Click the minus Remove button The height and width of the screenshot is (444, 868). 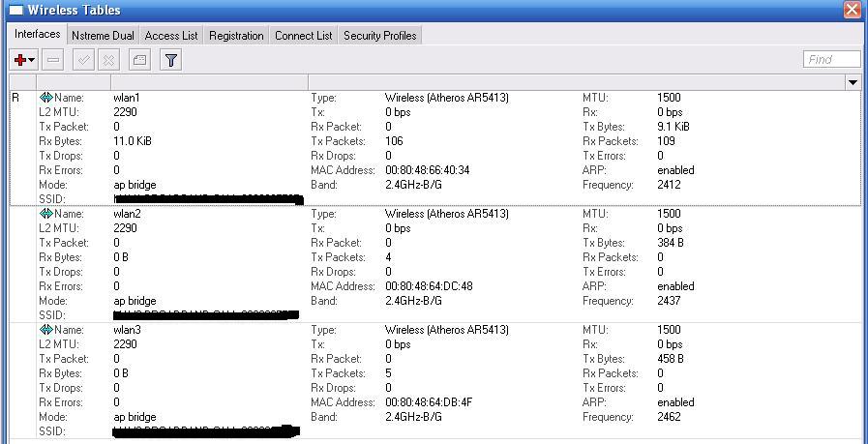(53, 60)
